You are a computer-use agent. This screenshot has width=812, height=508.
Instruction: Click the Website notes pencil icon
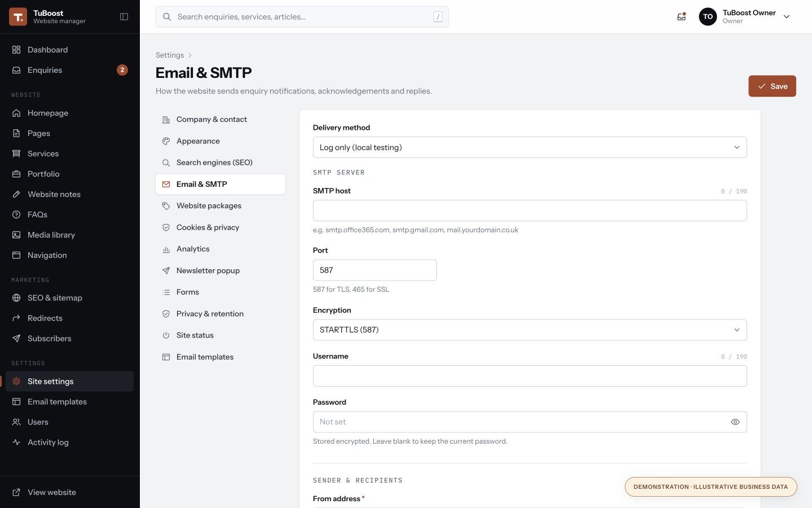pyautogui.click(x=16, y=194)
